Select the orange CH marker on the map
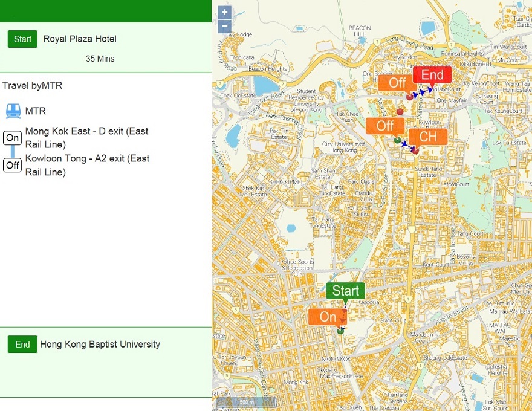This screenshot has height=411, width=532. coord(428,137)
